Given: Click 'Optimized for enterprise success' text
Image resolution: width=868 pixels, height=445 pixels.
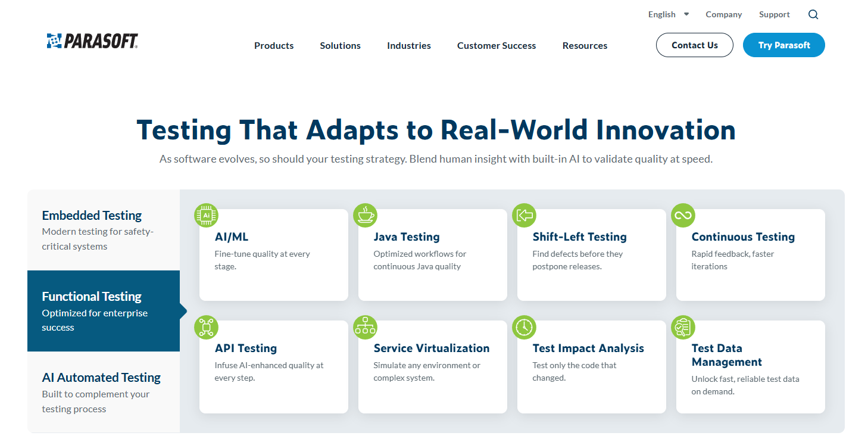Looking at the screenshot, I should [95, 320].
